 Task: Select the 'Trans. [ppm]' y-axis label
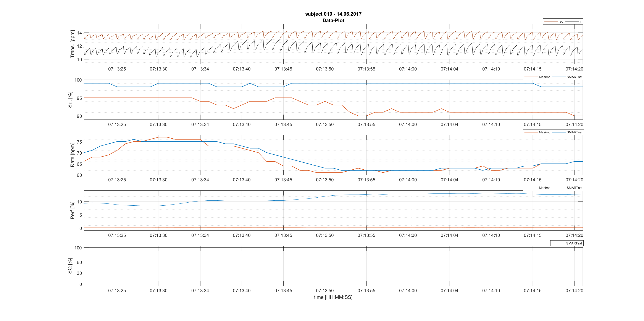click(x=72, y=44)
